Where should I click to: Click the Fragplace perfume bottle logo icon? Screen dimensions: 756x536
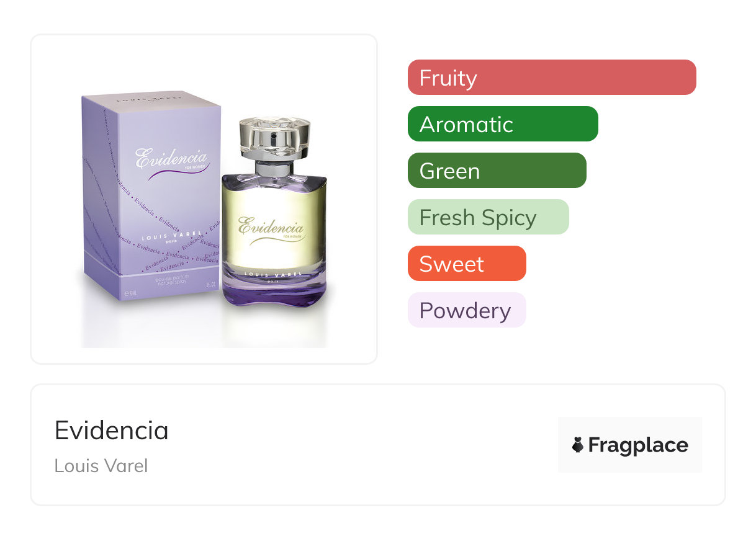[578, 445]
